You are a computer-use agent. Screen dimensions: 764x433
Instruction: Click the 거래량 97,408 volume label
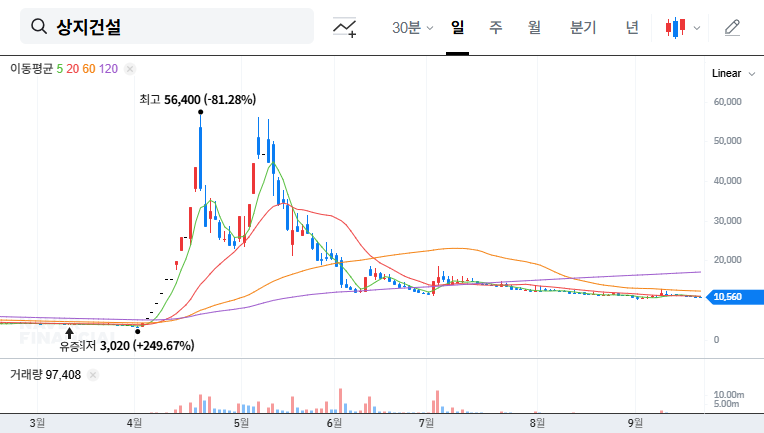45,375
